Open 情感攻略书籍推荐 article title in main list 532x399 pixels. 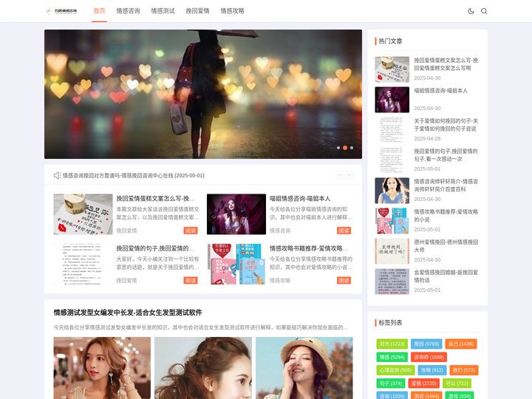click(309, 248)
